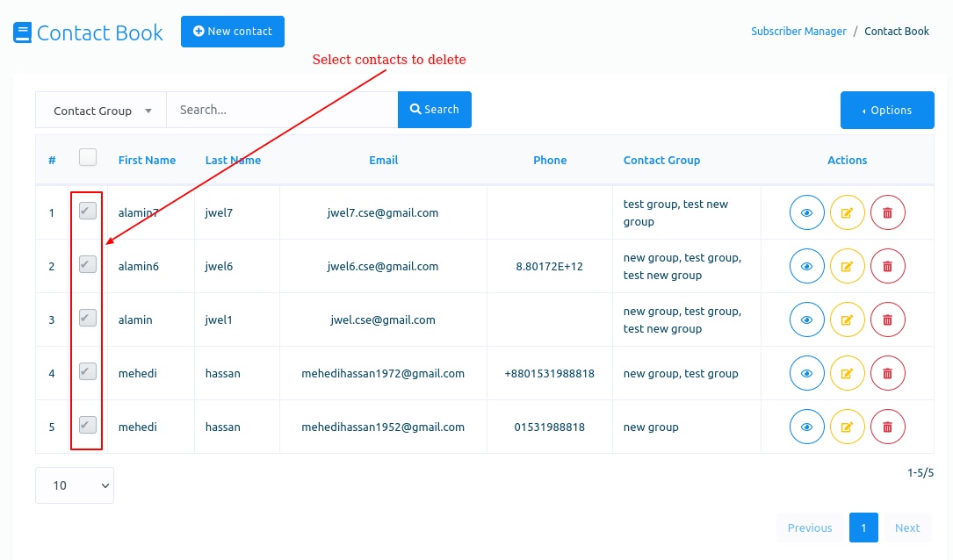Sort table by Email column header

[x=383, y=161]
